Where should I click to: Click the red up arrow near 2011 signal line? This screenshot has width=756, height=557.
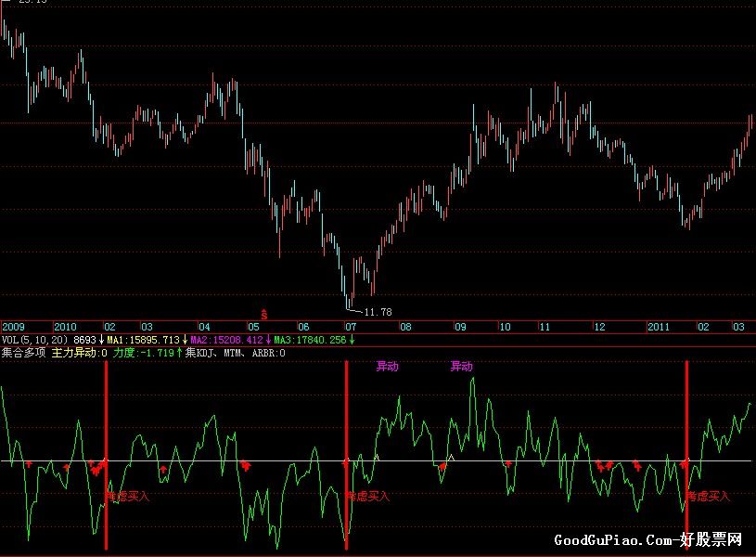pos(686,462)
